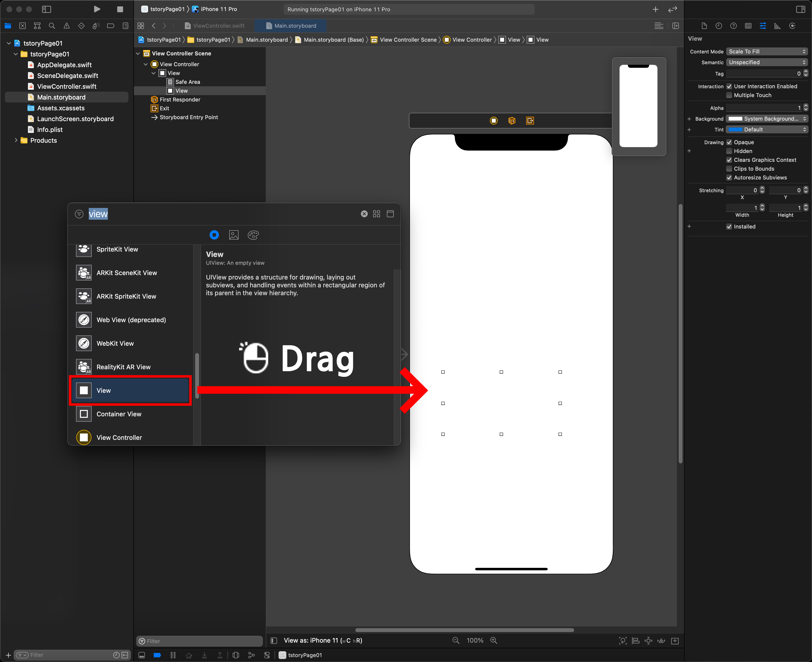Open the Size inspector ruler icon
The image size is (812, 662).
tap(777, 26)
